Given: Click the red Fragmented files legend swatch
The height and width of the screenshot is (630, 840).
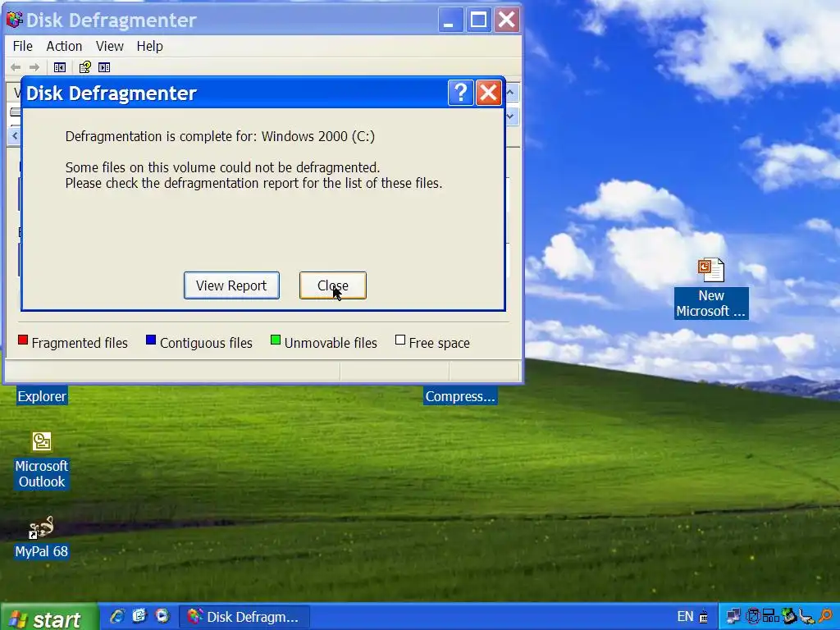Looking at the screenshot, I should 22,340.
